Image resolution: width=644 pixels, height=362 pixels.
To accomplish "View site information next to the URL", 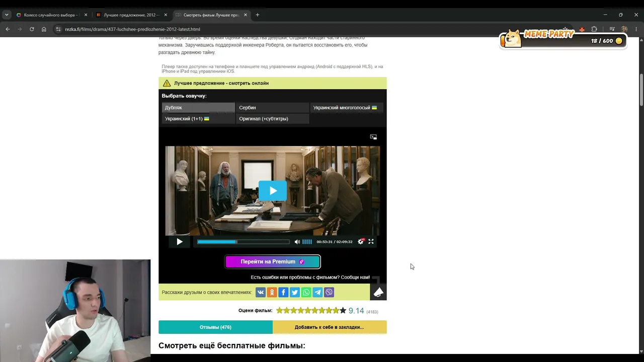I will (58, 29).
